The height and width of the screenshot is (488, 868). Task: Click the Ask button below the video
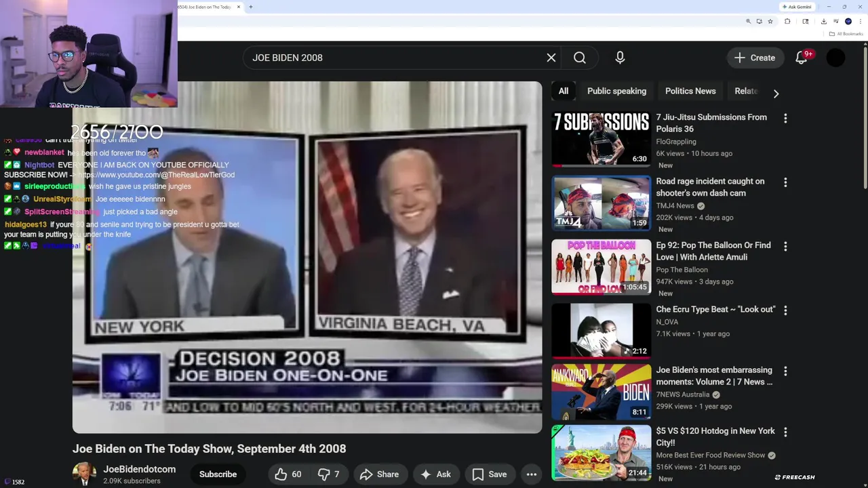(x=435, y=474)
